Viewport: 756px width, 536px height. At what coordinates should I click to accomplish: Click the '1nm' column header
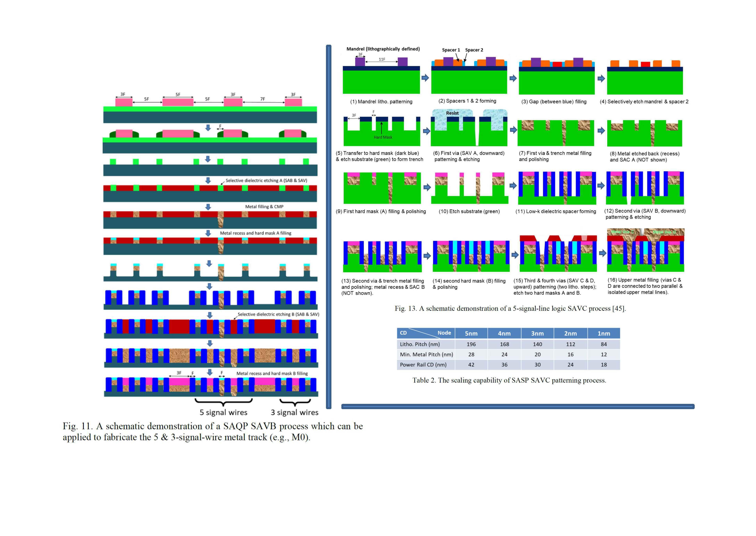(604, 333)
